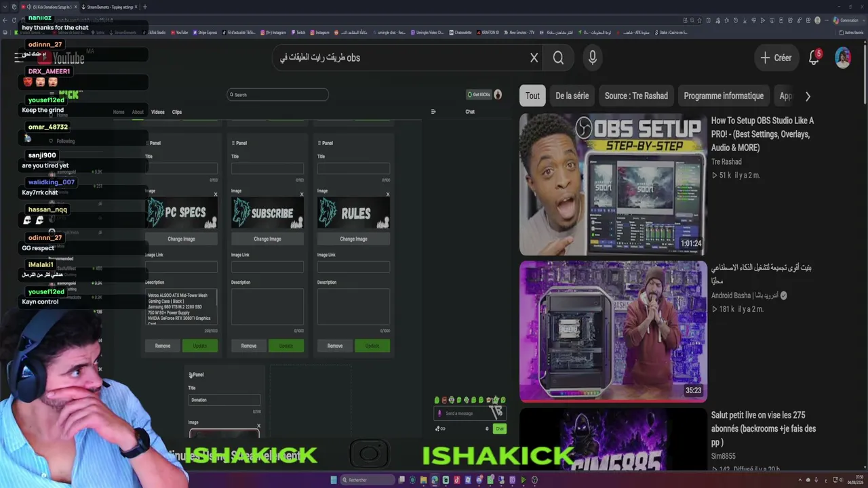Viewport: 868px width, 488px height.
Task: Open the KRAFTON ID bookmark
Action: (488, 32)
